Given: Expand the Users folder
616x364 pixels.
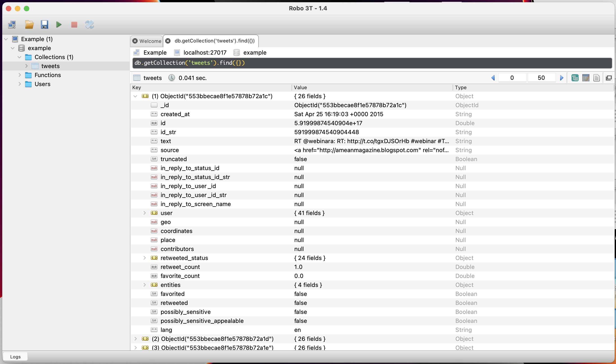Looking at the screenshot, I should click(20, 84).
